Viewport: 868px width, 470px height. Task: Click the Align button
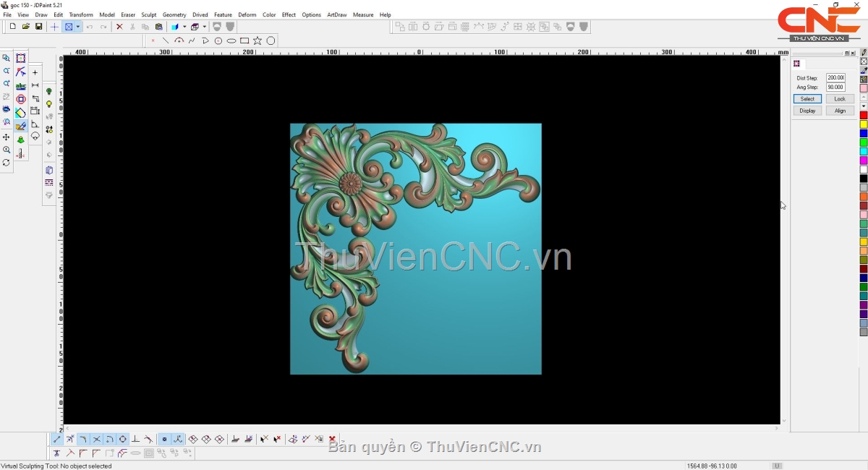coord(840,111)
